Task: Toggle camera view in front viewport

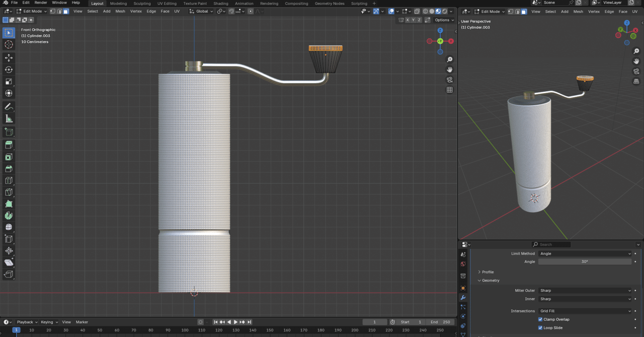Action: pyautogui.click(x=449, y=80)
